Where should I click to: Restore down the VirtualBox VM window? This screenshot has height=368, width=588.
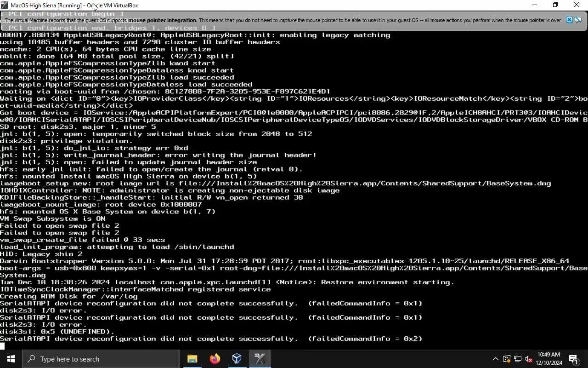coord(555,5)
